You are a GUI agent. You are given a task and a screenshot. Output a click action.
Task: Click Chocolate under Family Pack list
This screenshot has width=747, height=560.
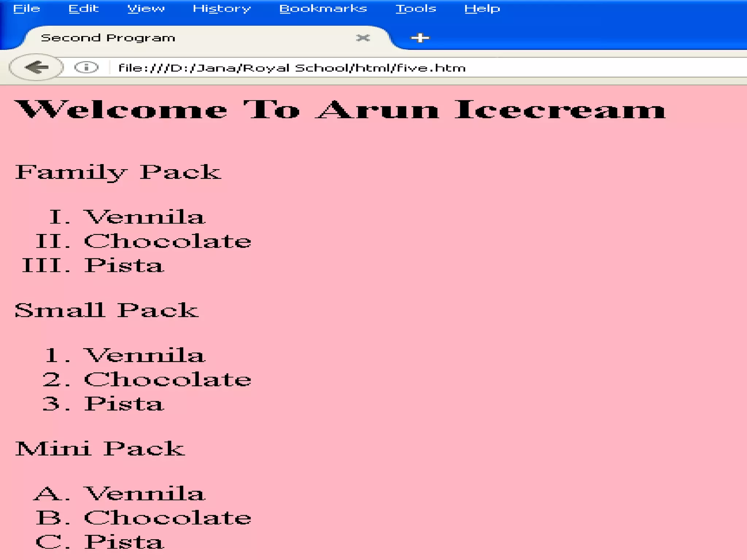[167, 241]
